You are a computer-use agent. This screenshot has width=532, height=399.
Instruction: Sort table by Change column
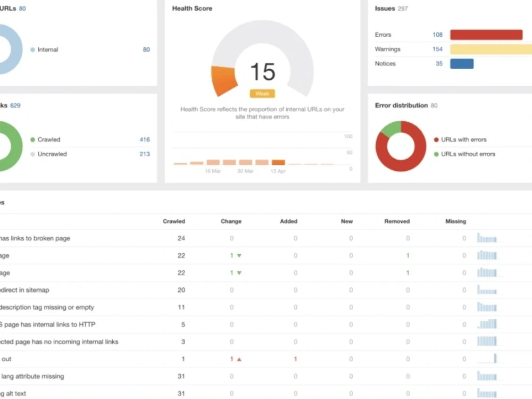tap(231, 221)
